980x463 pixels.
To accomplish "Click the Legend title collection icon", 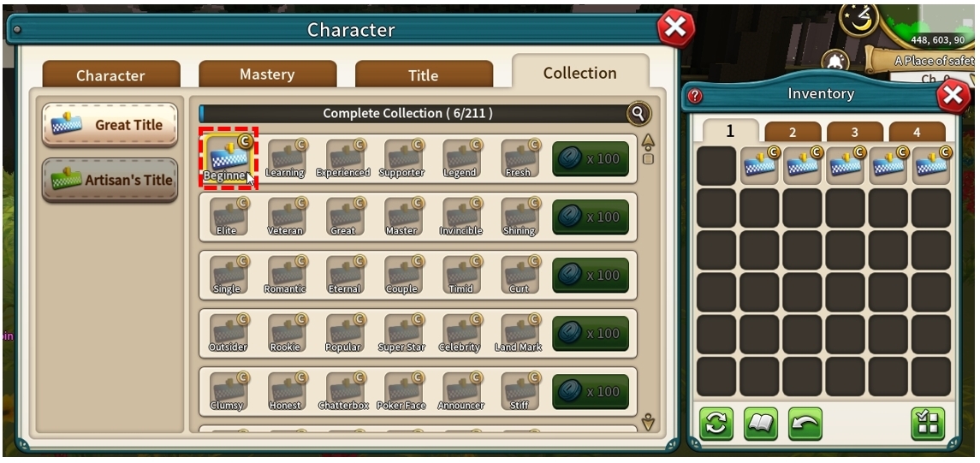I will [x=460, y=158].
